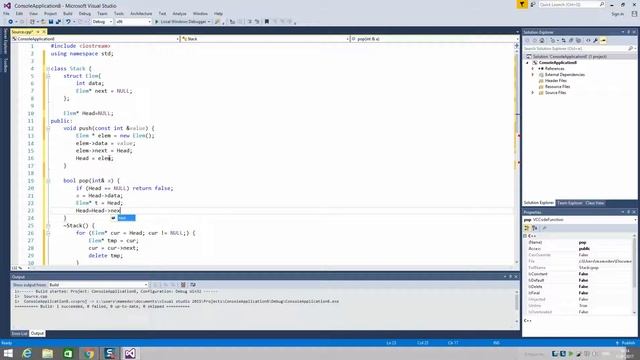Viewport: 640px width, 360px height.
Task: Click the Home icon in Solution Explorer toolbar
Action: (542, 40)
